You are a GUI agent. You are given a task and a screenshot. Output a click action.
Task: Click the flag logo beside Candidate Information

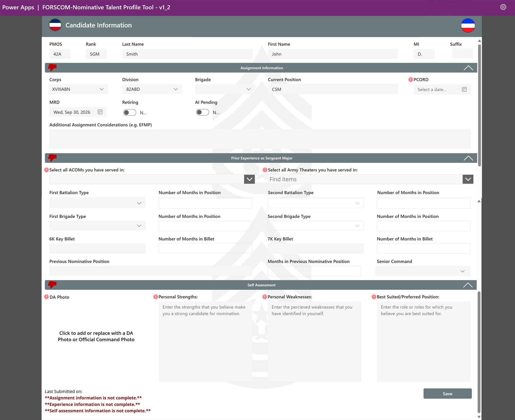click(x=55, y=25)
